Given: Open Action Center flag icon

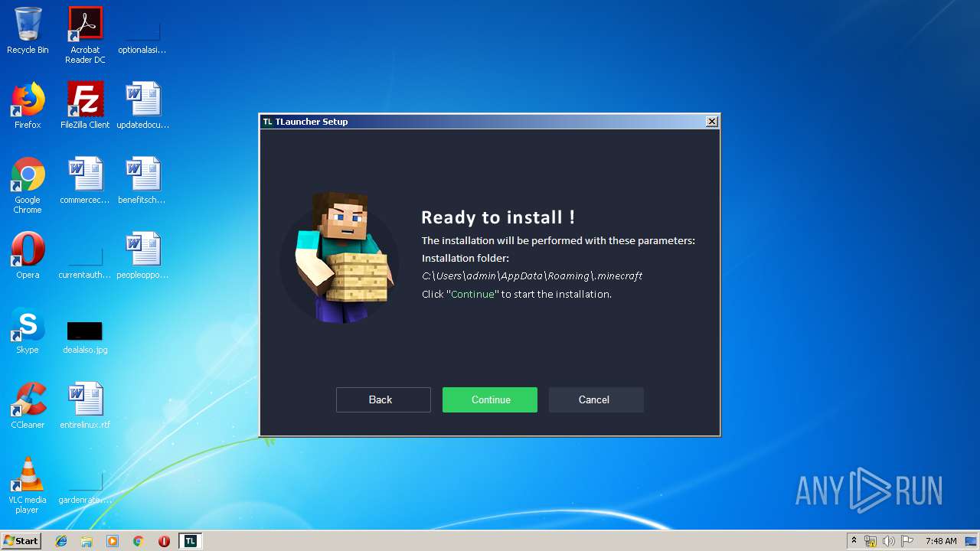Looking at the screenshot, I should pyautogui.click(x=907, y=541).
